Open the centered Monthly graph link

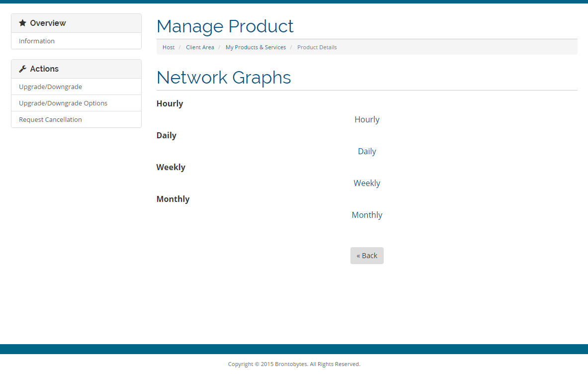367,215
